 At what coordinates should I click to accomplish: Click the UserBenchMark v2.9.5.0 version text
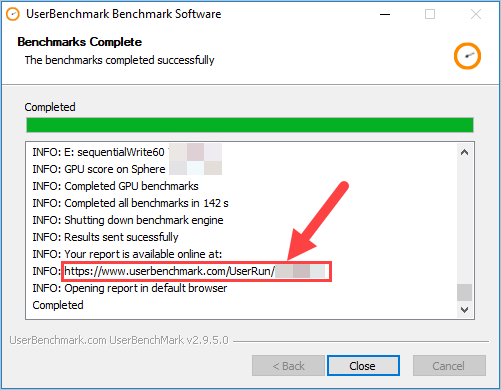coord(119,340)
